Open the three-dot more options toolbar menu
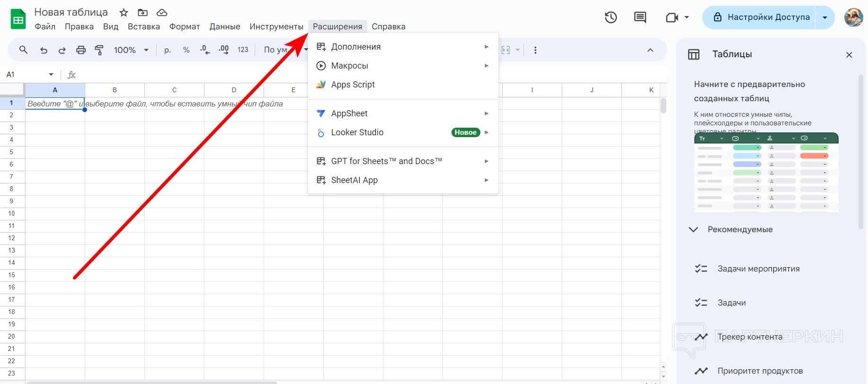This screenshot has width=868, height=384. 535,50
